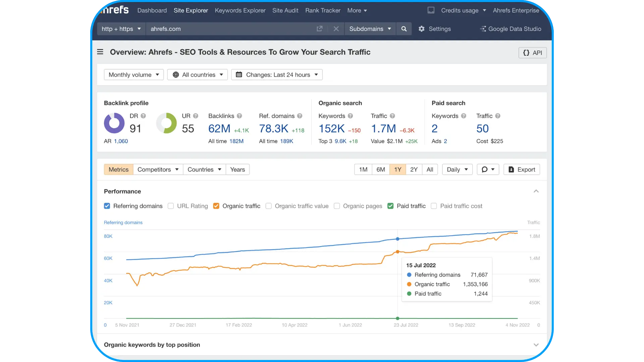Viewport: 644px width, 362px height.
Task: Open the Subdomains mode dropdown
Action: [x=370, y=29]
